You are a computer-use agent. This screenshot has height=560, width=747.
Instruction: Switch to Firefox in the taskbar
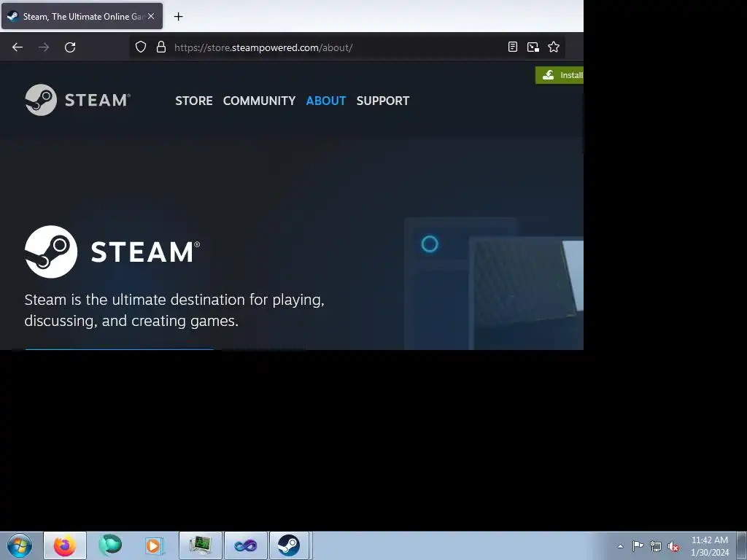coord(65,545)
